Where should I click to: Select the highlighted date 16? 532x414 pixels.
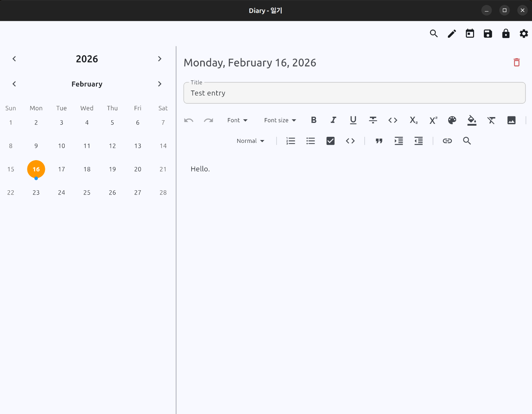tap(36, 169)
